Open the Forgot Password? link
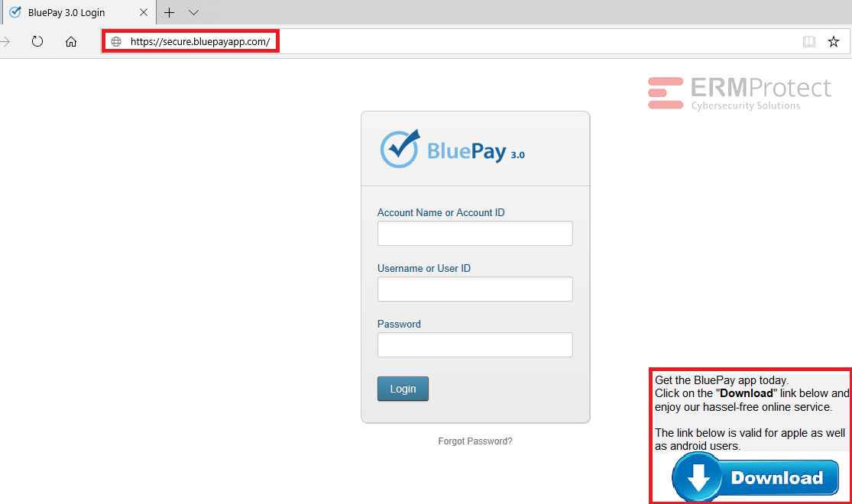The image size is (852, 504). [475, 441]
